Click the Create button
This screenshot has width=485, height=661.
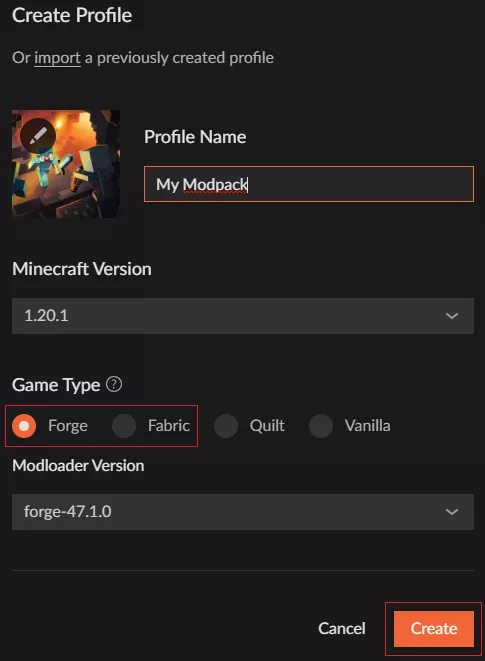[x=434, y=629]
